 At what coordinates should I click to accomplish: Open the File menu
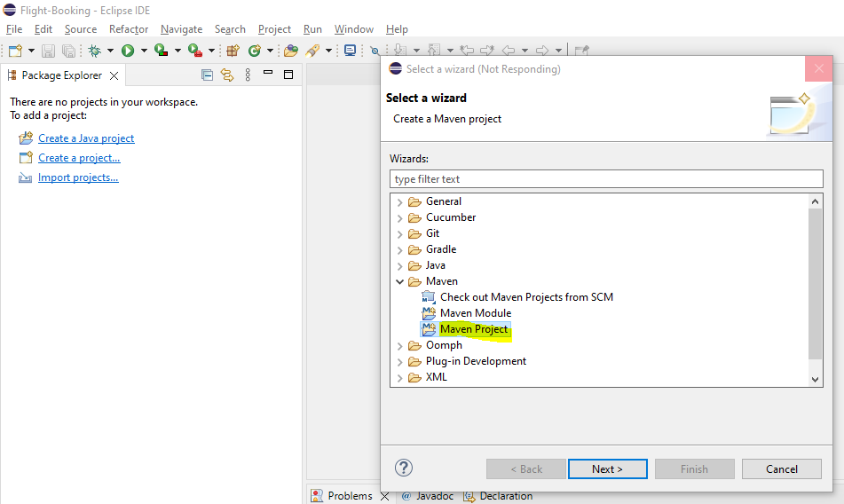click(14, 29)
